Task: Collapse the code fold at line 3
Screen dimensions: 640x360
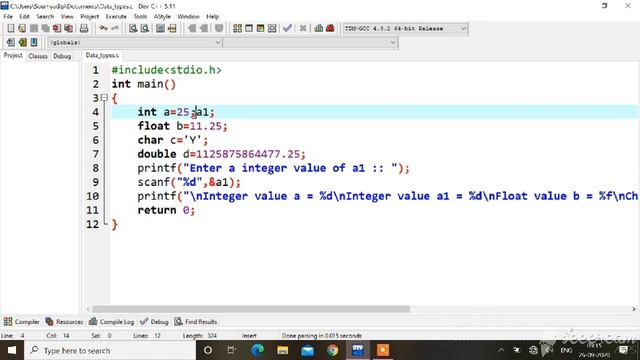Action: click(104, 98)
